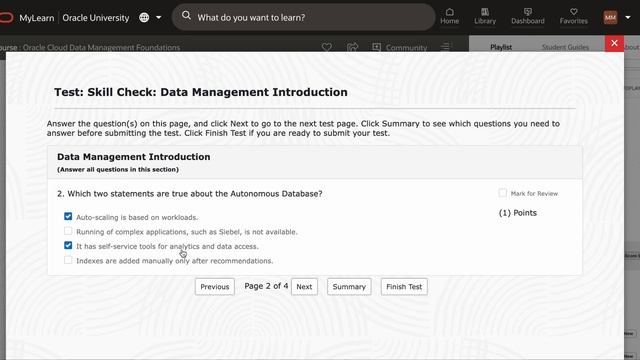Click the list menu icon beside Community
Viewport: 640px width, 360px height.
447,47
